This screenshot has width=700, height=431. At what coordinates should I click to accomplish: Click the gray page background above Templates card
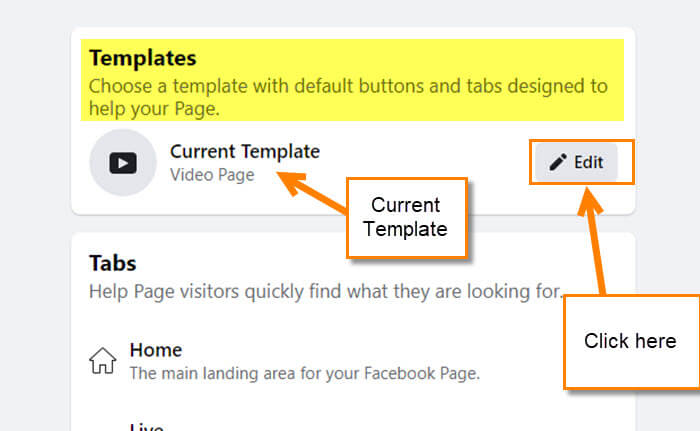(348, 13)
